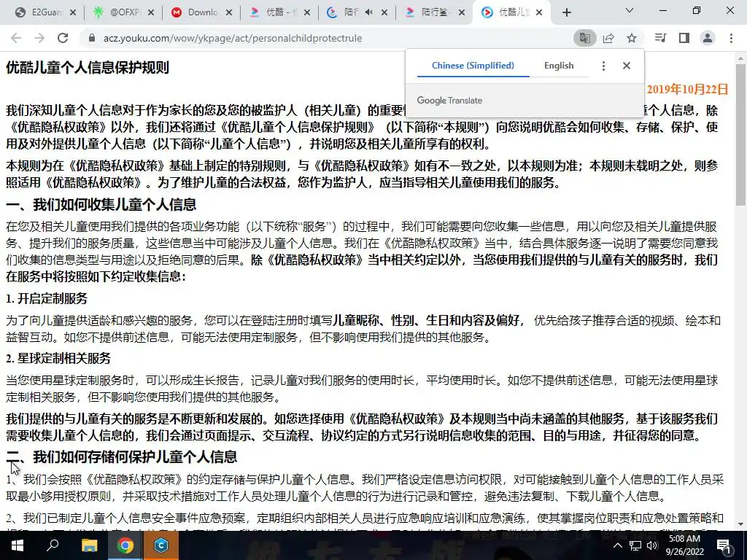The width and height of the screenshot is (747, 560).
Task: Click the share page icon
Action: click(x=608, y=38)
